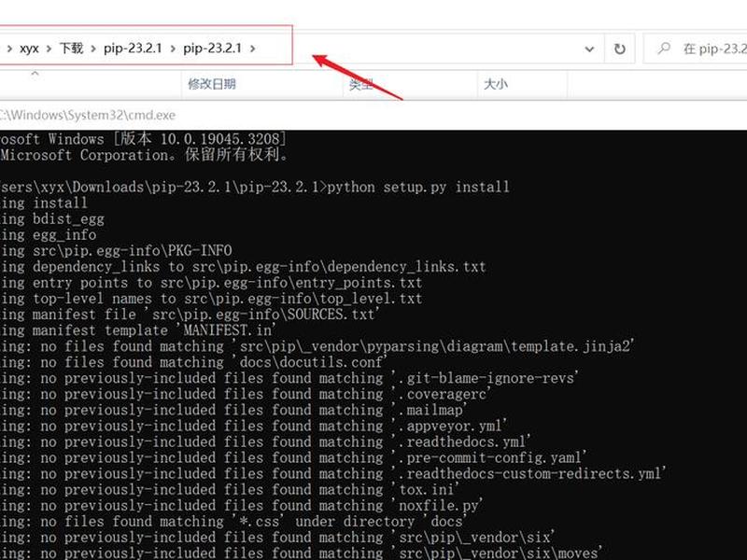Click the 'src\pip.egg-info\PKG-INFO' line
The height and width of the screenshot is (560, 747).
[116, 250]
